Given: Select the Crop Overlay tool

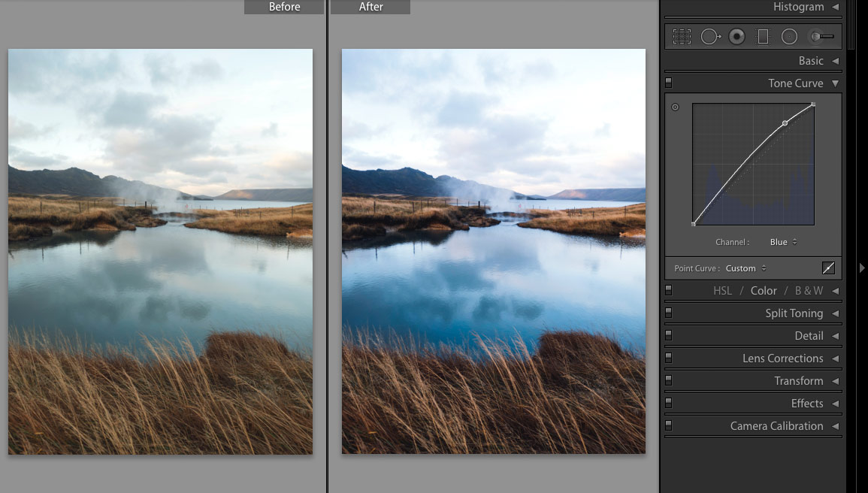Looking at the screenshot, I should click(x=681, y=35).
